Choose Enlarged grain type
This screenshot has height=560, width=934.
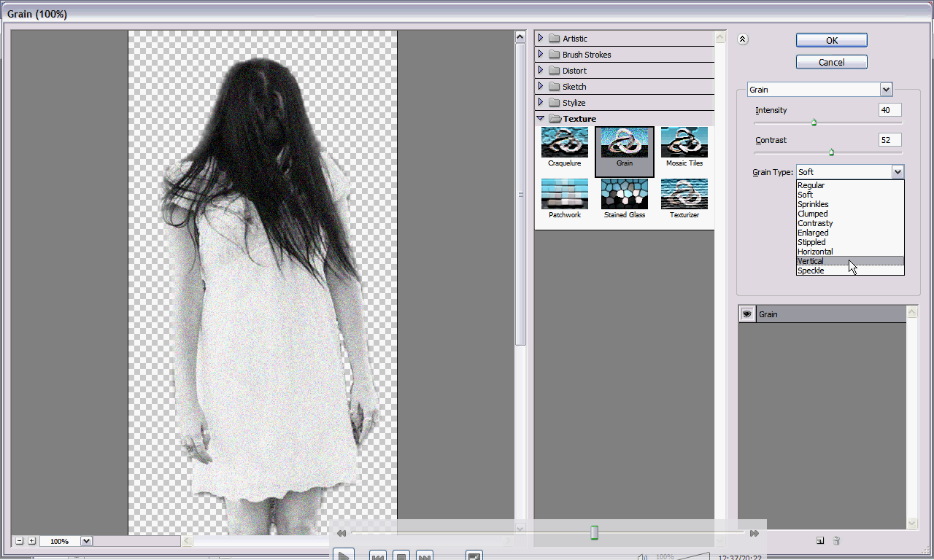(850, 233)
